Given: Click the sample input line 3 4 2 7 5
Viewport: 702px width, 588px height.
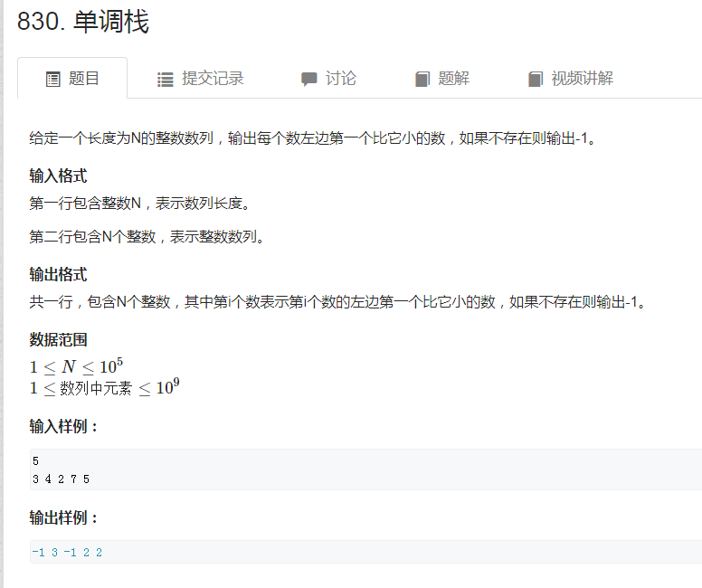Looking at the screenshot, I should (x=61, y=479).
